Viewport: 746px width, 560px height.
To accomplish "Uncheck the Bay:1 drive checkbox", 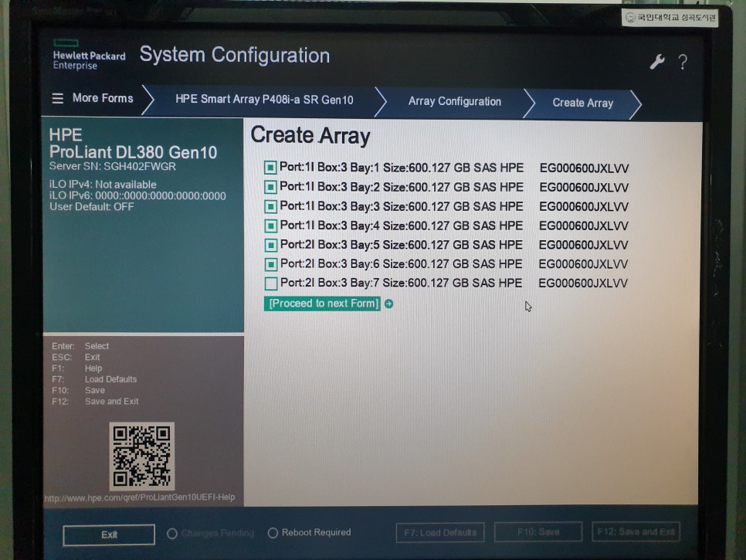I will click(x=270, y=168).
